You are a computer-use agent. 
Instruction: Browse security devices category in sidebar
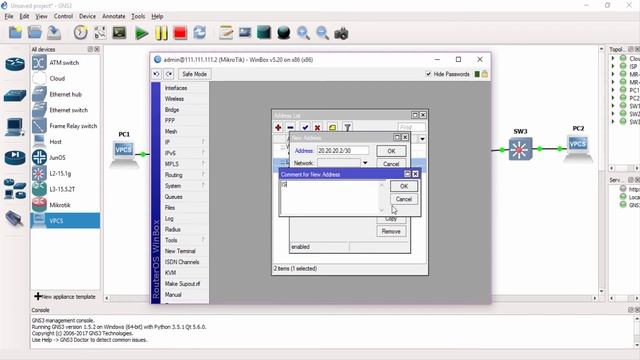[x=15, y=158]
